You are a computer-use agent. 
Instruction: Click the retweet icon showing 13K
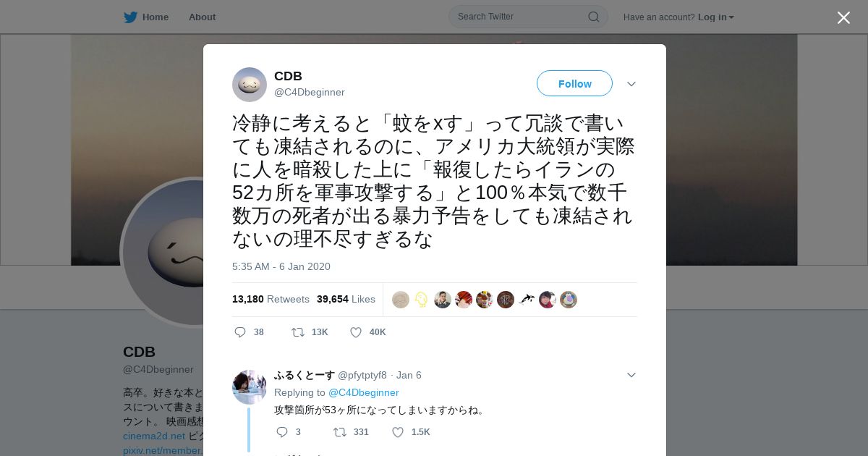[297, 332]
